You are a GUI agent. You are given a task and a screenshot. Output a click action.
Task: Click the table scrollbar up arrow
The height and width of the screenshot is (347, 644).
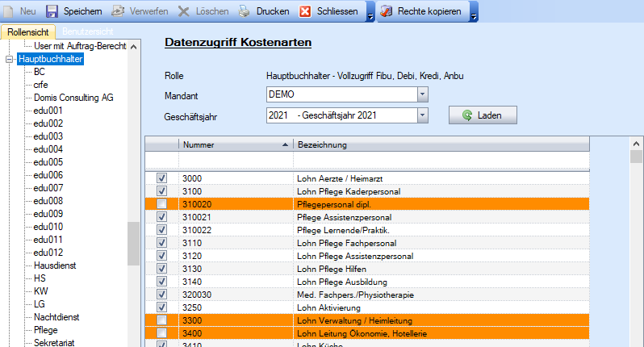(636, 144)
